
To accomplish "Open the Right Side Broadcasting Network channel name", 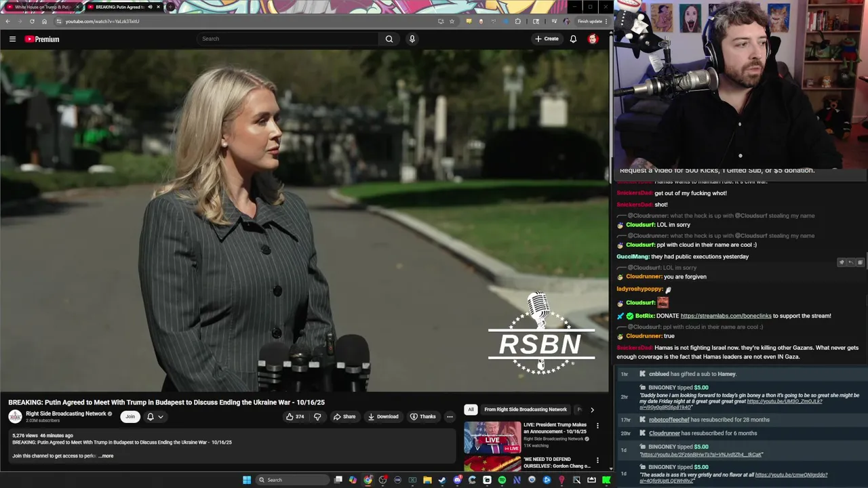I will [66, 413].
